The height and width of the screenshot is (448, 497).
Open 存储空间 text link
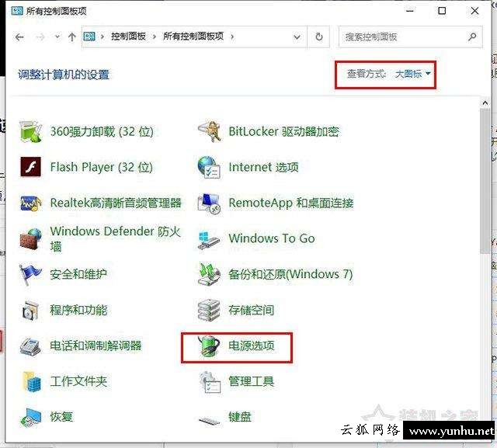click(x=252, y=310)
